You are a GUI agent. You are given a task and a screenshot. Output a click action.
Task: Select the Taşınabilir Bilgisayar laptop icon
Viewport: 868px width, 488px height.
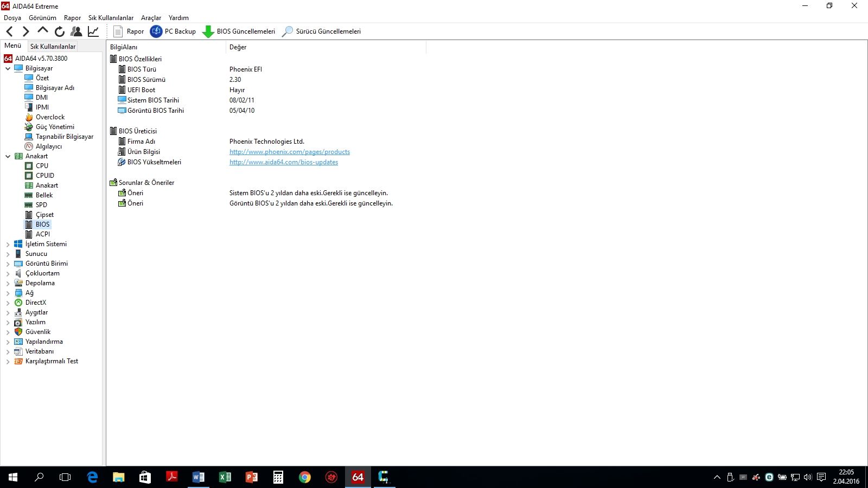pos(29,137)
